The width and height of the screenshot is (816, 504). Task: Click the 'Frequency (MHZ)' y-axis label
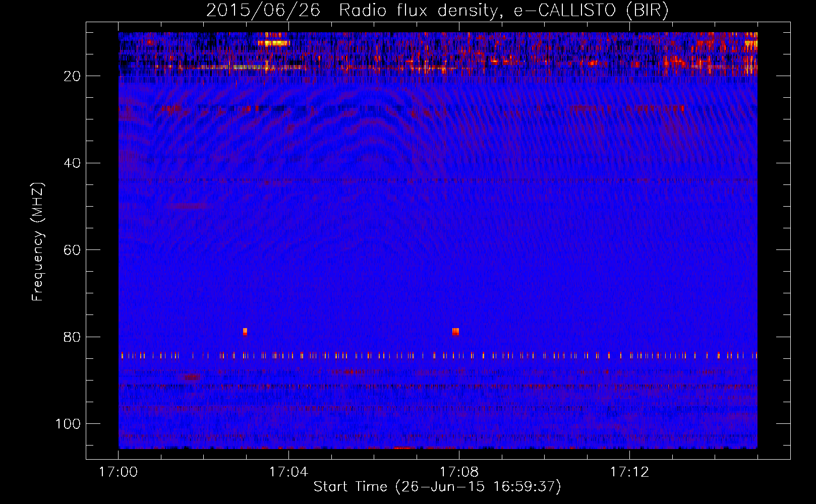38,241
